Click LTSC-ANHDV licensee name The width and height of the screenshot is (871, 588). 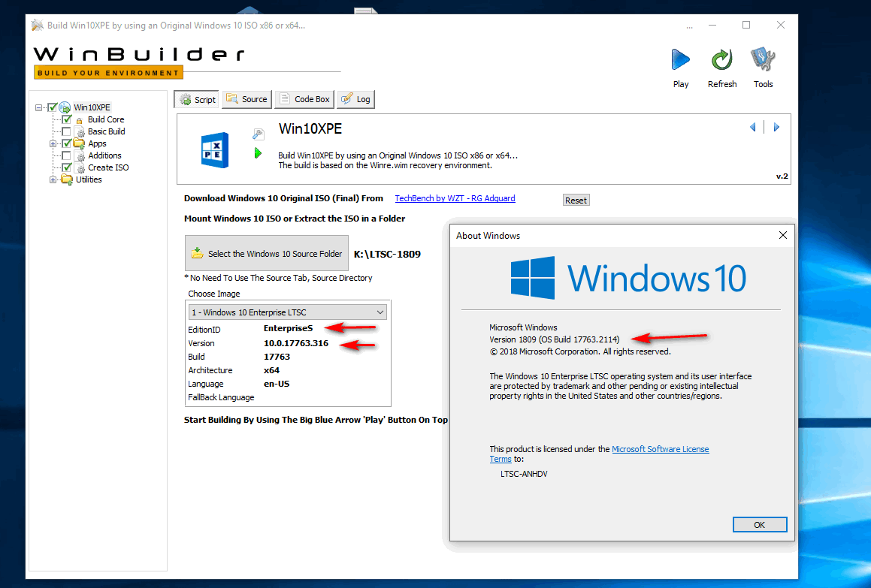point(524,474)
